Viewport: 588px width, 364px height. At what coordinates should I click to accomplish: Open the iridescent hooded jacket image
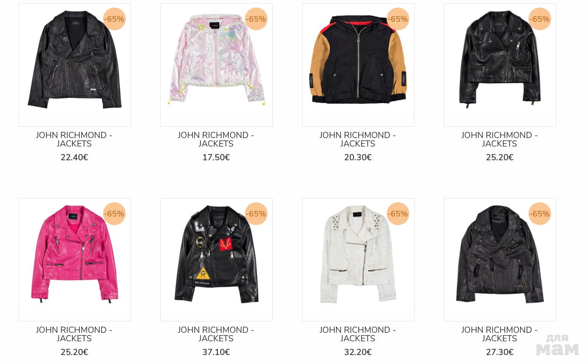tap(216, 65)
